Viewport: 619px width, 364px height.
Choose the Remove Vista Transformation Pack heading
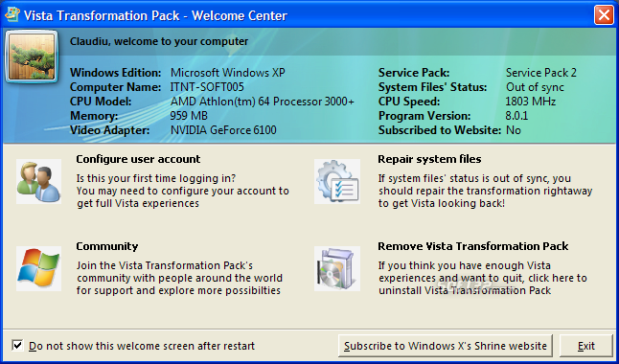click(473, 246)
